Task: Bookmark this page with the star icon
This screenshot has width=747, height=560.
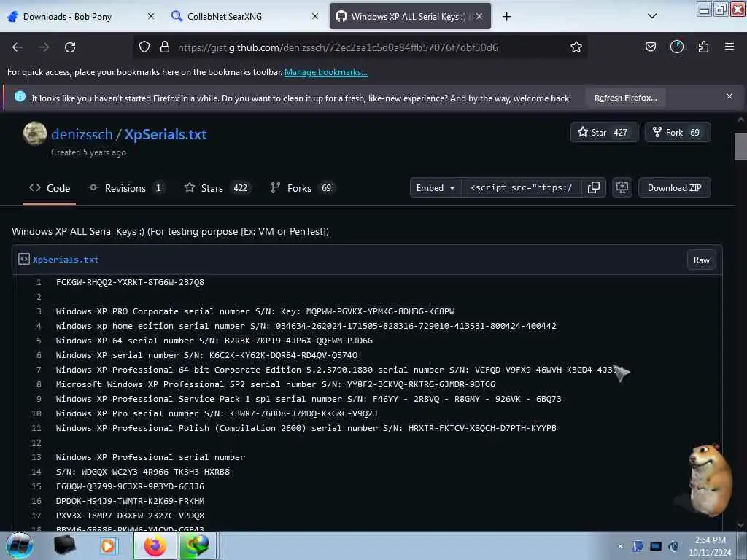Action: click(x=576, y=47)
